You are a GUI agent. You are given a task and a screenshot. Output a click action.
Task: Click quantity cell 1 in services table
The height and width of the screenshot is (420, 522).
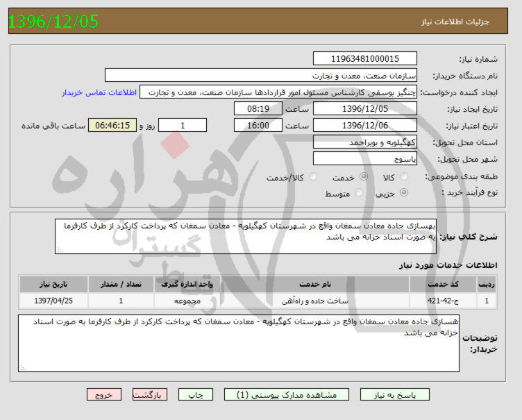click(x=121, y=301)
